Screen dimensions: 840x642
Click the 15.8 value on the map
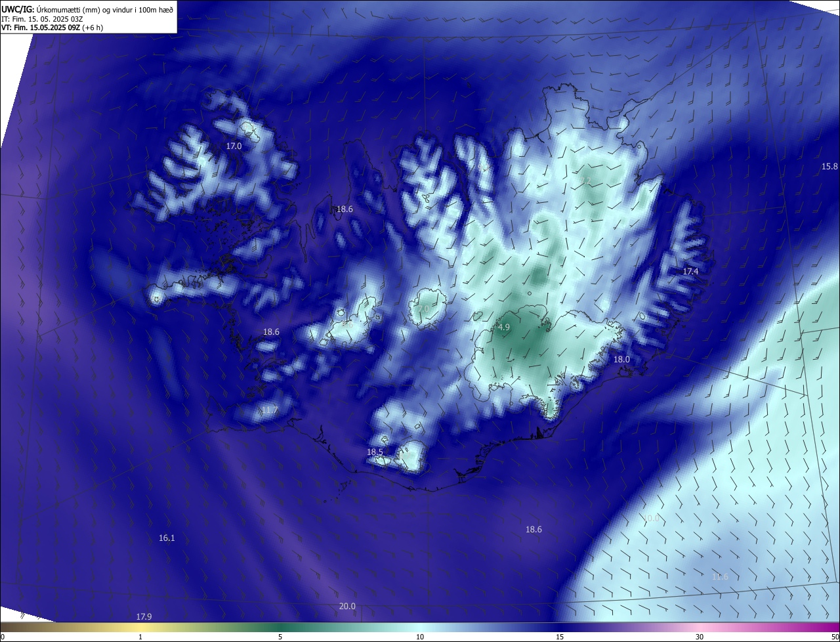[x=829, y=166]
